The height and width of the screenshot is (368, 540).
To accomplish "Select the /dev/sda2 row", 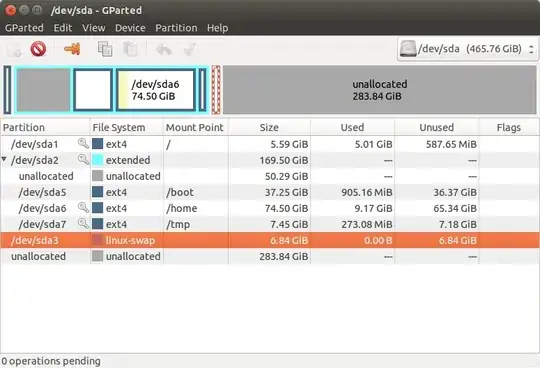I will click(270, 160).
